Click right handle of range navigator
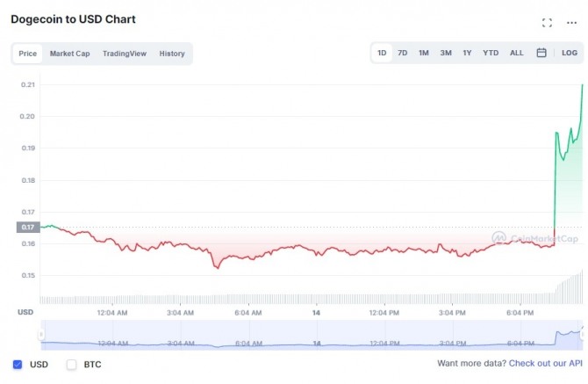Image resolution: width=588 pixels, height=384 pixels. click(581, 333)
